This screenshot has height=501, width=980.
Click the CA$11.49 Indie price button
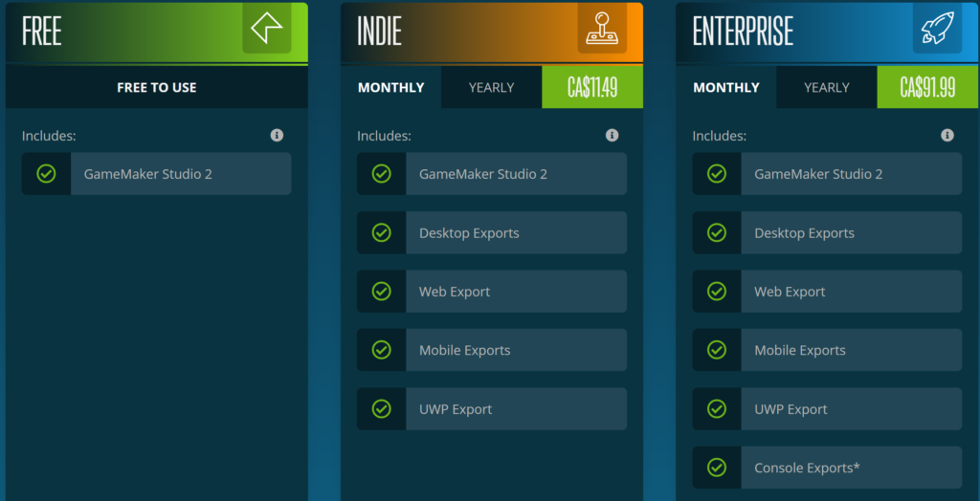click(x=592, y=87)
